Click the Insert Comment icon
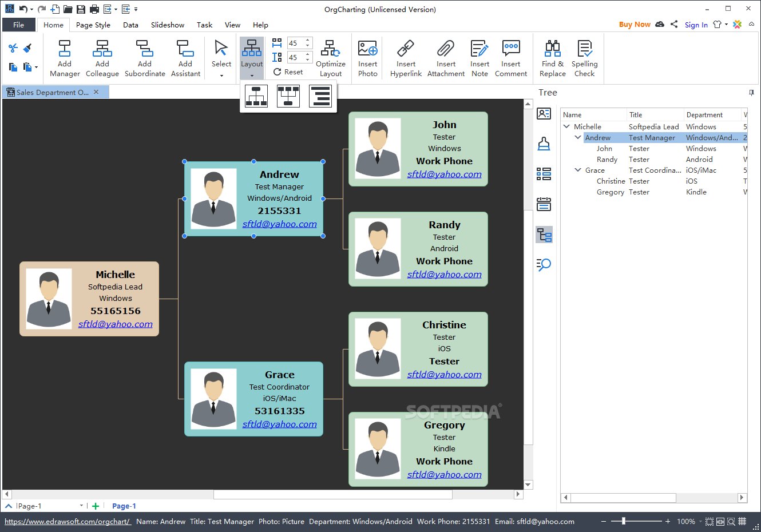The image size is (761, 532). [511, 49]
